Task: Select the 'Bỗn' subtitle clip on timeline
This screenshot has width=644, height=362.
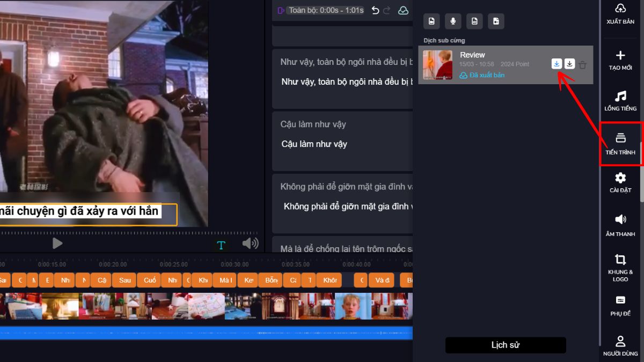Action: click(x=270, y=280)
